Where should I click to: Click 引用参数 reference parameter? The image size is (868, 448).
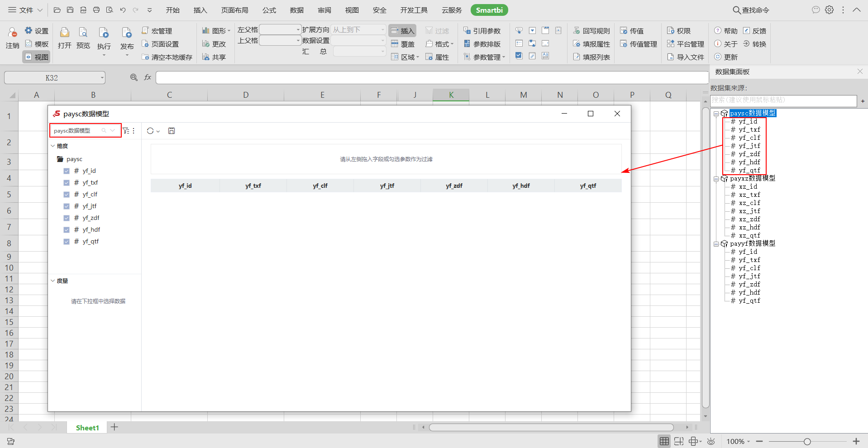coord(482,31)
